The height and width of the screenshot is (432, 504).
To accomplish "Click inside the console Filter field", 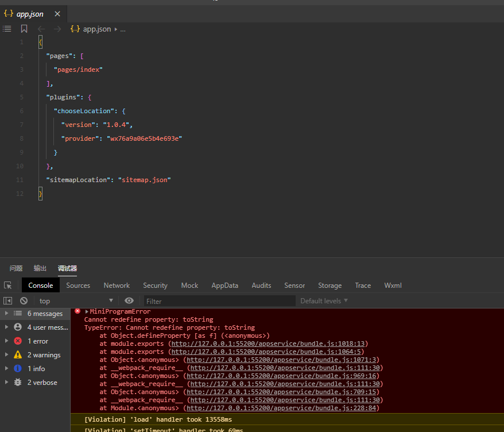I will [x=218, y=300].
